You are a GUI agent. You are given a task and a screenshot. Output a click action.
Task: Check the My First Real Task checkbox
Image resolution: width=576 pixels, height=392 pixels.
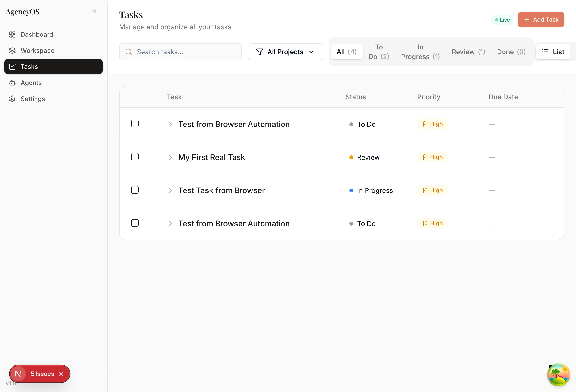click(135, 157)
